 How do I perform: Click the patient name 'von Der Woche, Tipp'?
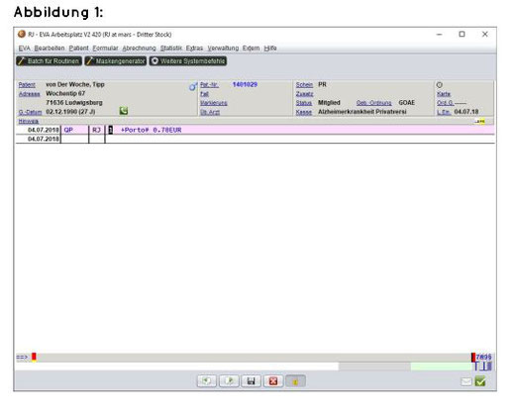75,84
